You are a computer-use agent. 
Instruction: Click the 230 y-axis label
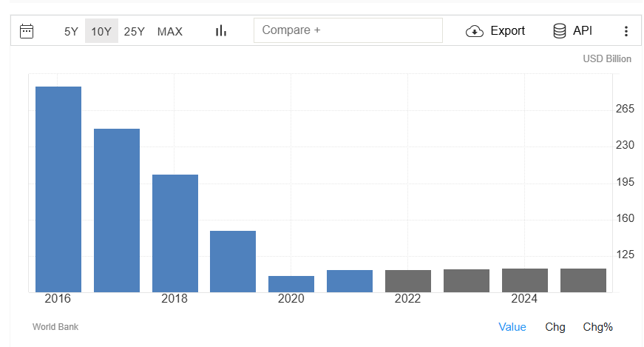coord(625,145)
